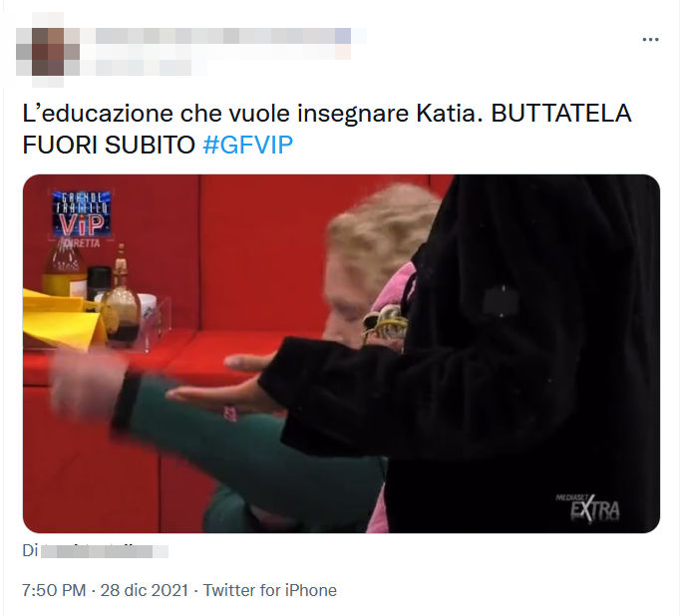
Task: Click the yellow paper in the video
Action: coord(64,318)
